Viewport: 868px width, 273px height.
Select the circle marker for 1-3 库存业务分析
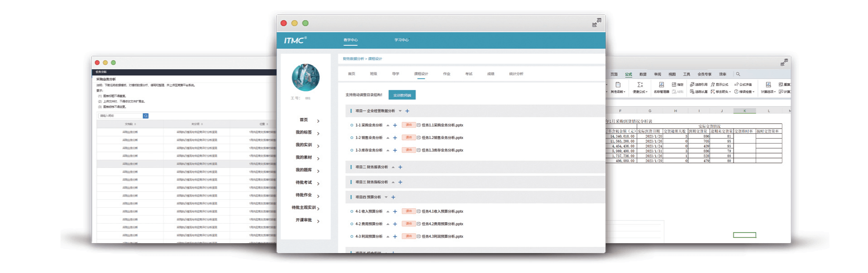point(352,150)
